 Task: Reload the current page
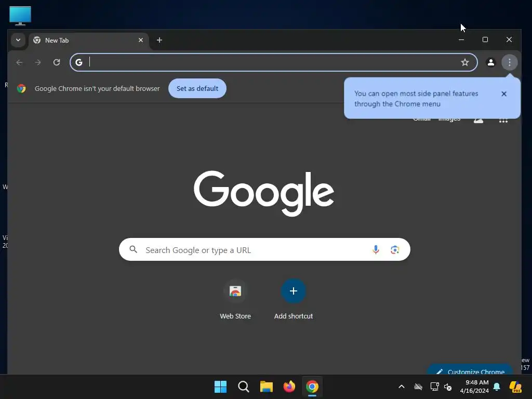(57, 62)
